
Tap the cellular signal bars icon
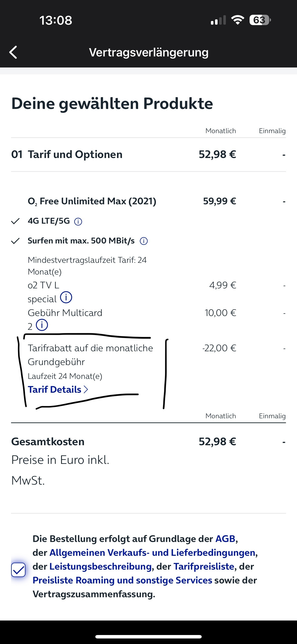(218, 20)
